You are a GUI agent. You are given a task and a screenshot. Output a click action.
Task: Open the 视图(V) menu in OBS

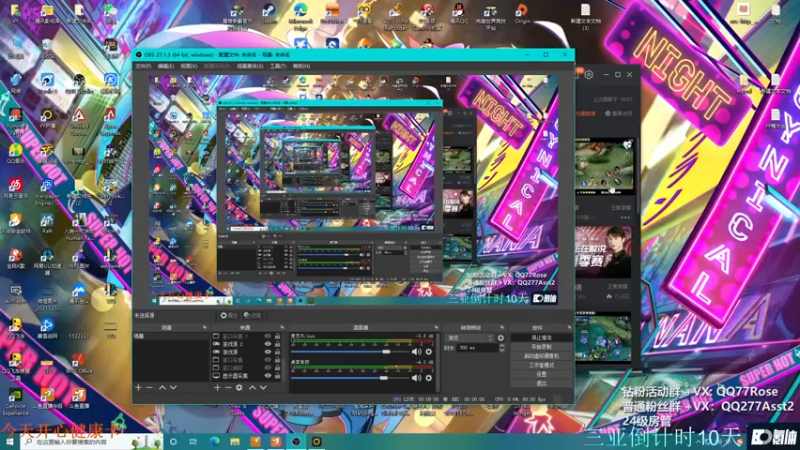point(189,66)
